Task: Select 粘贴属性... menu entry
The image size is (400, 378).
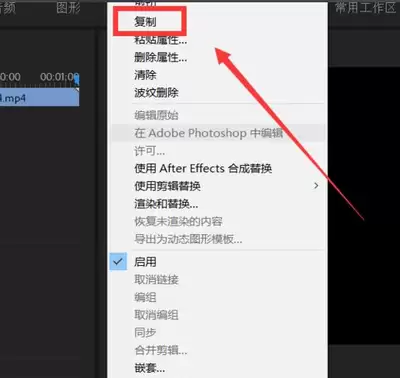Action: point(160,40)
